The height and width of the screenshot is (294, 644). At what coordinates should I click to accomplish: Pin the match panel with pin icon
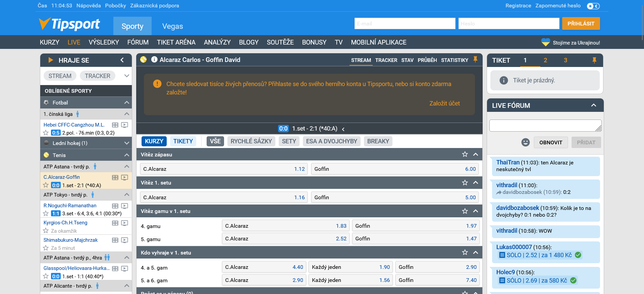[475, 60]
